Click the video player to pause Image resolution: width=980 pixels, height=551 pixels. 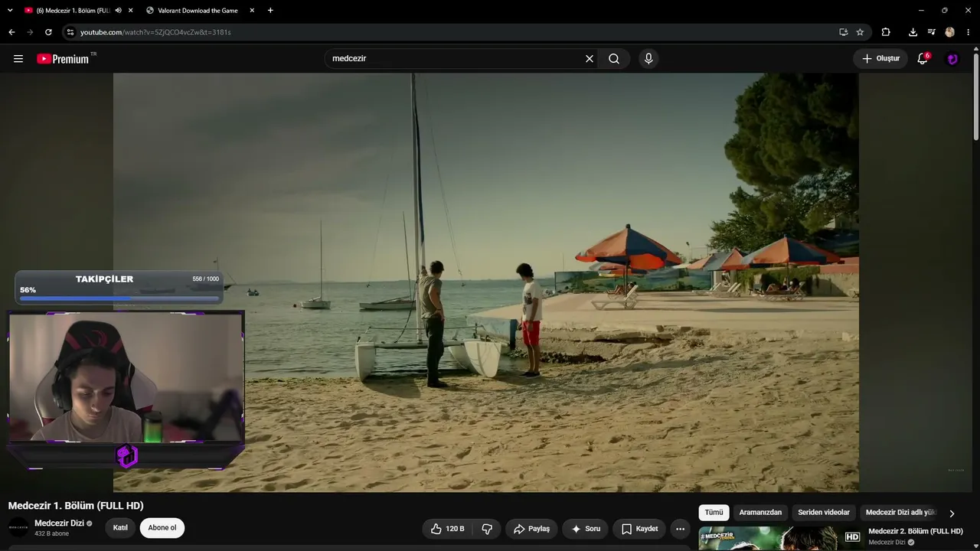pyautogui.click(x=486, y=282)
